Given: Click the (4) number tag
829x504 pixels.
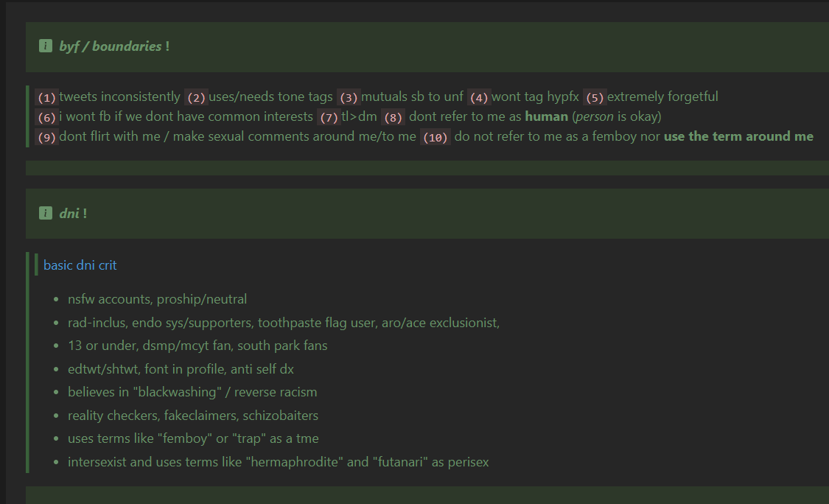Looking at the screenshot, I should pyautogui.click(x=479, y=97).
